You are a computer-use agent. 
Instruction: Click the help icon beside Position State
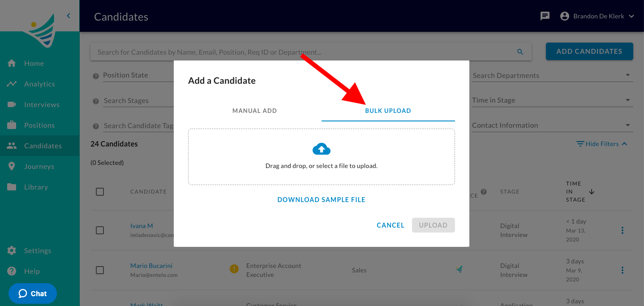(95, 76)
